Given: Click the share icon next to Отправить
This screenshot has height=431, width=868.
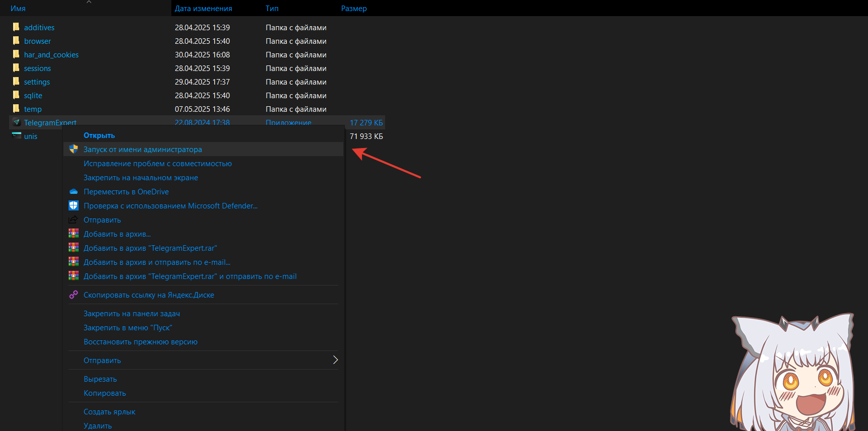Looking at the screenshot, I should (x=74, y=220).
